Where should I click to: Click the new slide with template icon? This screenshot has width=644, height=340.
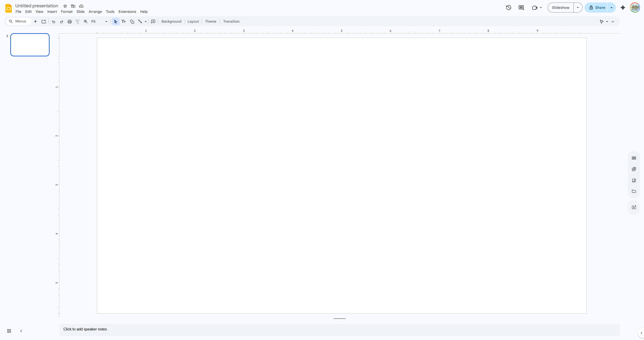tap(44, 21)
